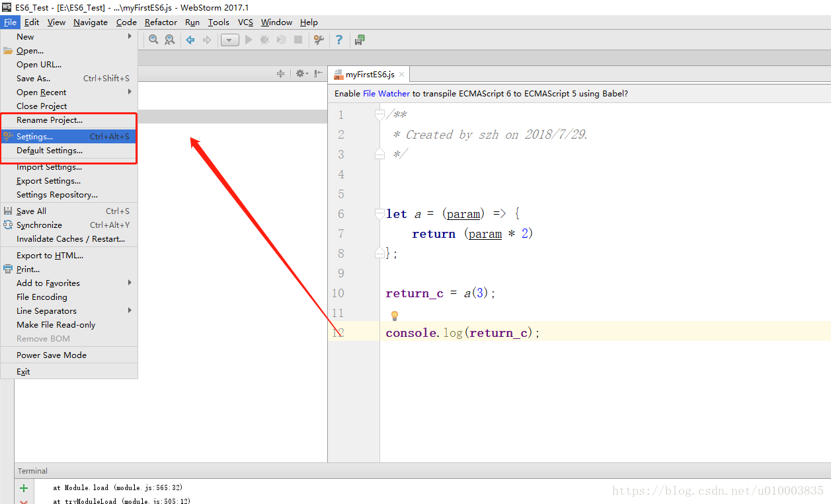831x504 pixels.
Task: Close the myFirstES6.js editor tab
Action: pos(401,75)
